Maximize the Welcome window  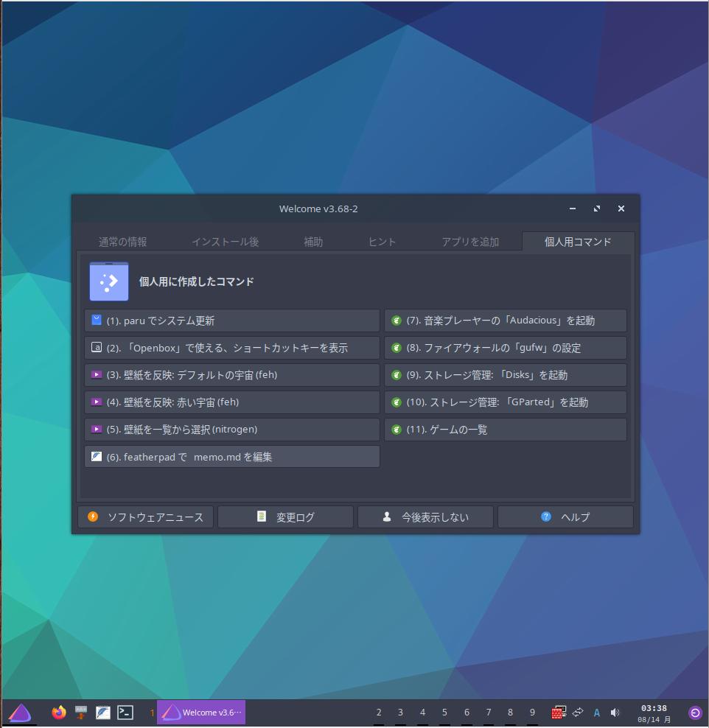(x=597, y=209)
